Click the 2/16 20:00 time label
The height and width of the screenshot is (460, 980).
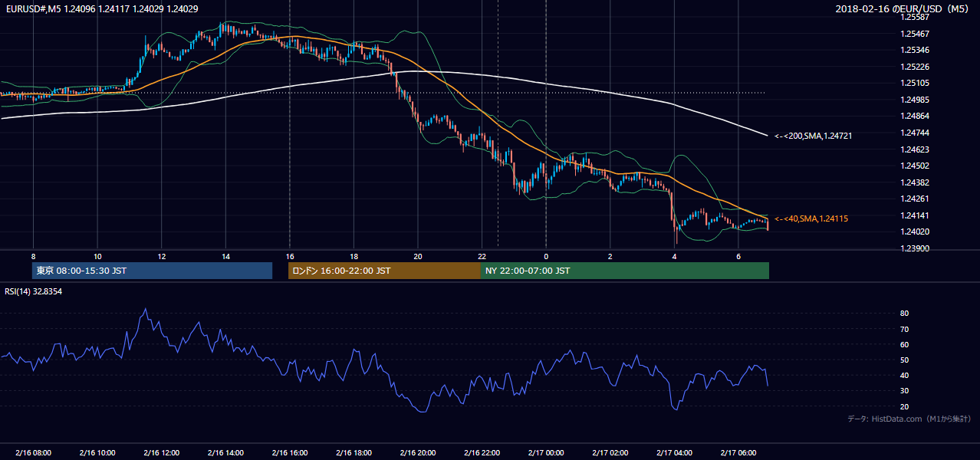pyautogui.click(x=417, y=453)
